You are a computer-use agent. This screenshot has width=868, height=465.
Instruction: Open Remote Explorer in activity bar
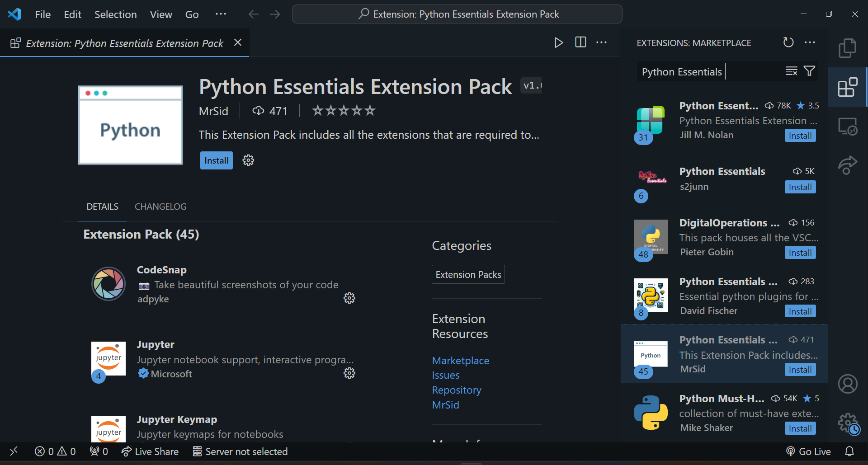[x=848, y=126]
